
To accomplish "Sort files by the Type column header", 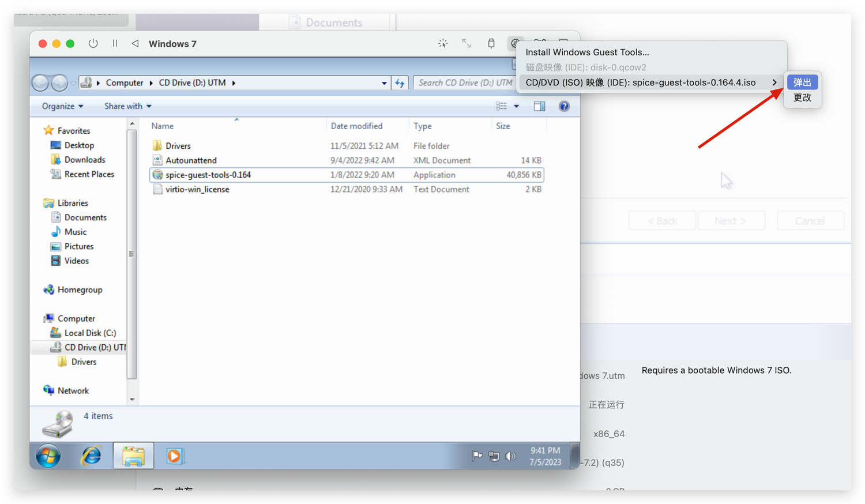I will coord(450,126).
